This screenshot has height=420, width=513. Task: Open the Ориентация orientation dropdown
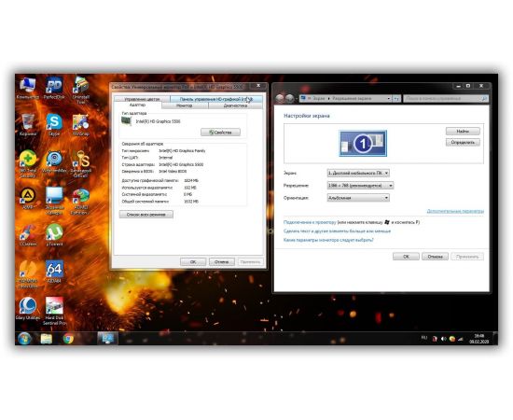coord(358,198)
